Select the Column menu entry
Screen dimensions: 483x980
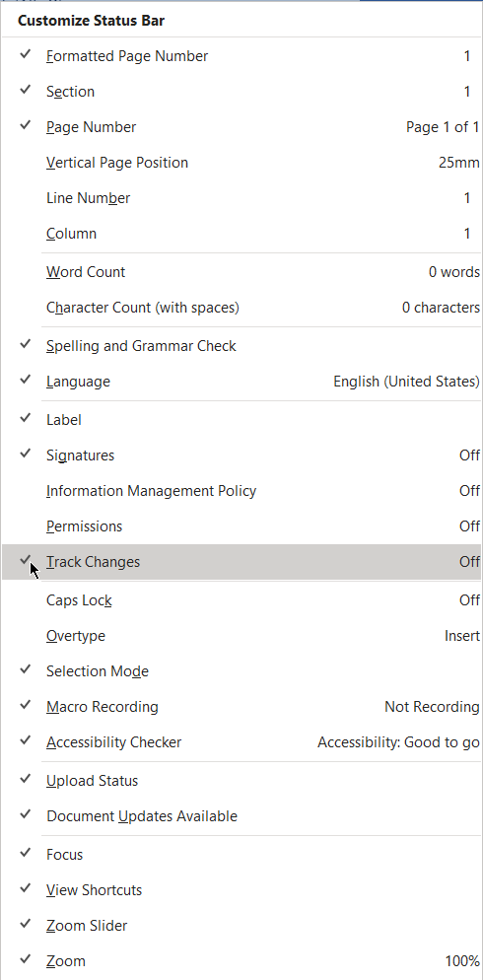pos(241,234)
